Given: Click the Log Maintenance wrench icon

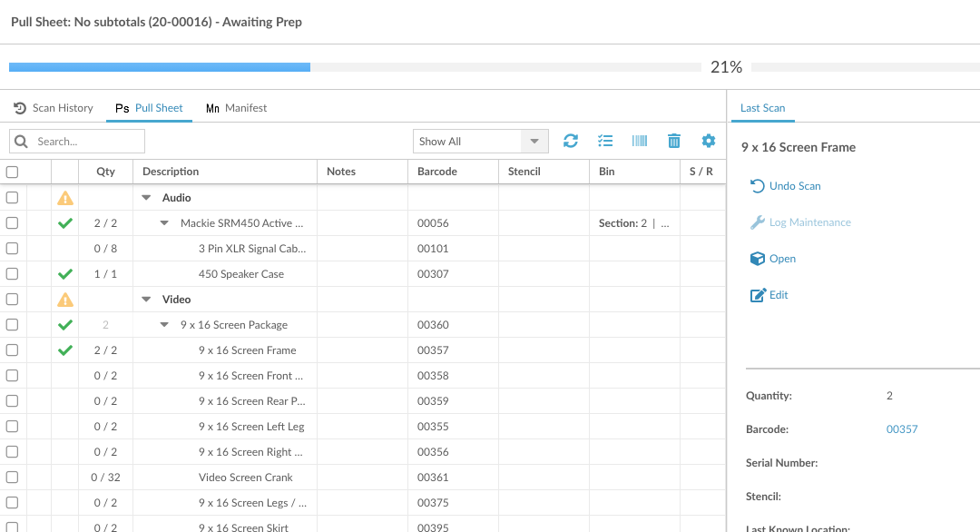Looking at the screenshot, I should point(757,222).
